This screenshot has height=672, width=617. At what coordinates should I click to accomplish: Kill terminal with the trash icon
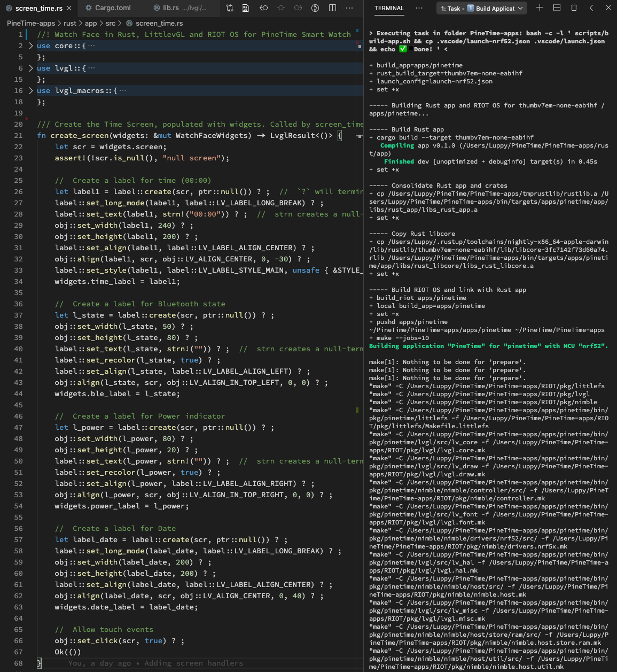(574, 8)
